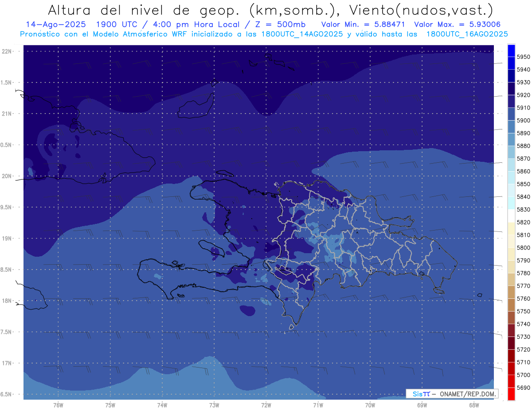Click the '8.5N' latitude label
532x411 pixels.
click(x=6, y=270)
